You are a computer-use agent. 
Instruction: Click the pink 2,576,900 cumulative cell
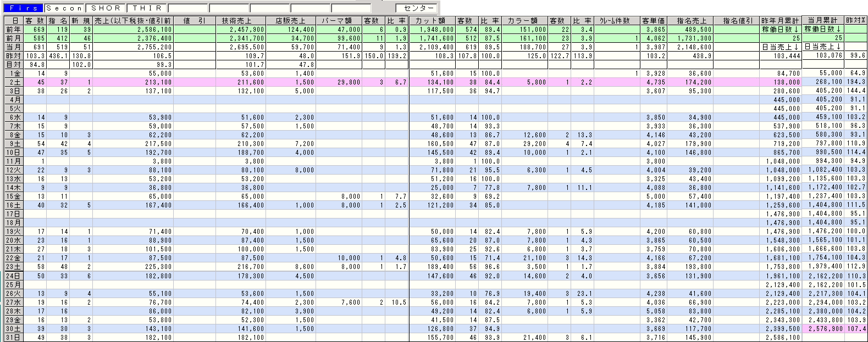click(823, 329)
